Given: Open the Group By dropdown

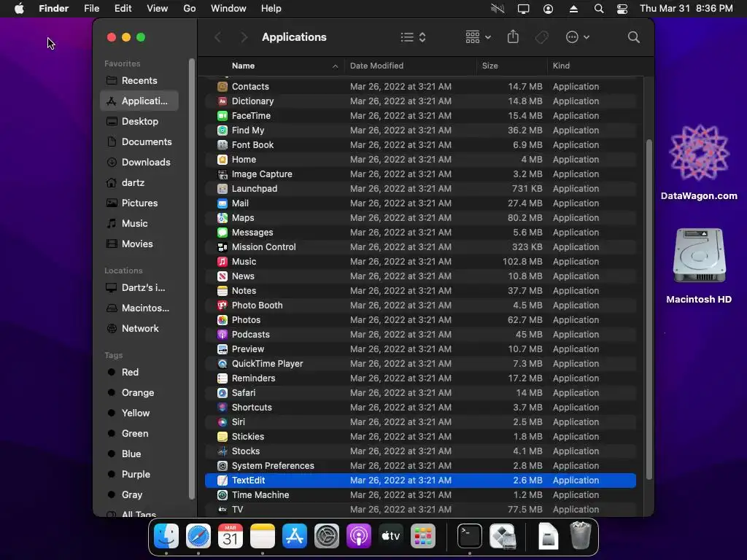Looking at the screenshot, I should pyautogui.click(x=478, y=37).
